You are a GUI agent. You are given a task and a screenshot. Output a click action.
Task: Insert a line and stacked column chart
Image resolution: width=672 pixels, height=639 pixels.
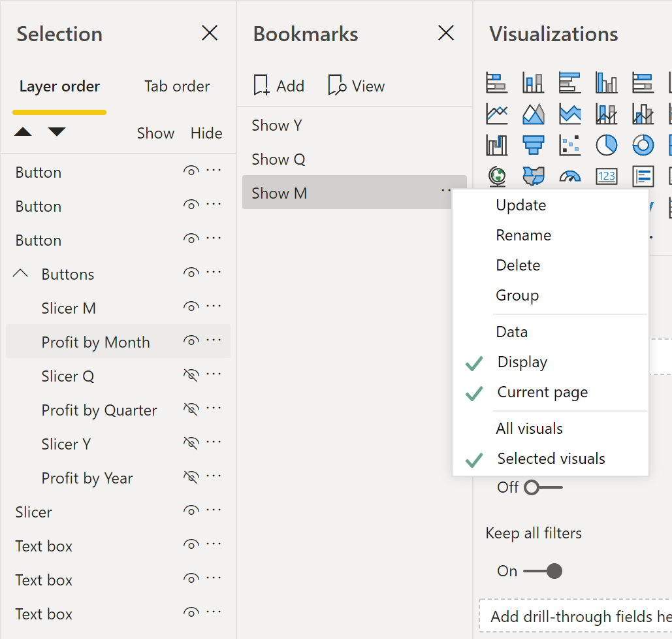(607, 114)
